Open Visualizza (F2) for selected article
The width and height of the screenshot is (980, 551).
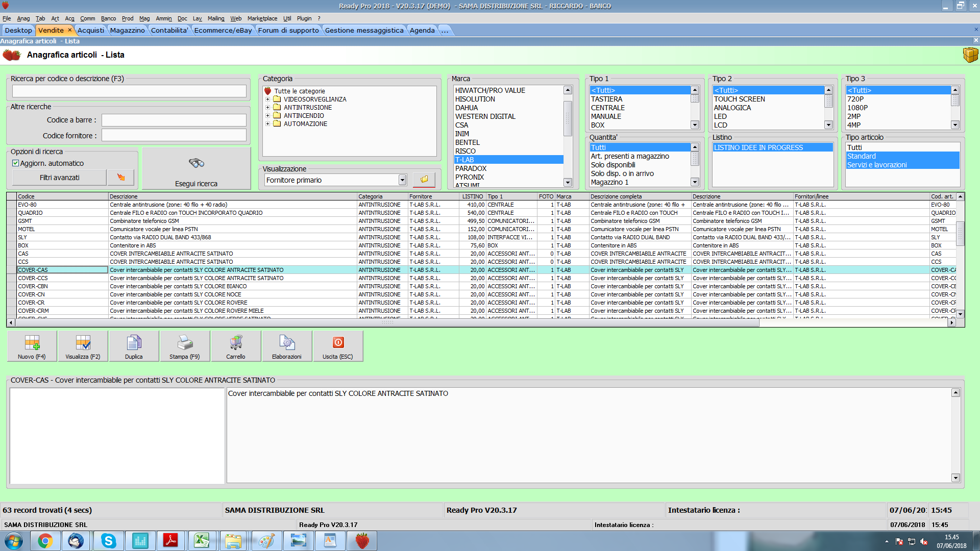pos(83,346)
